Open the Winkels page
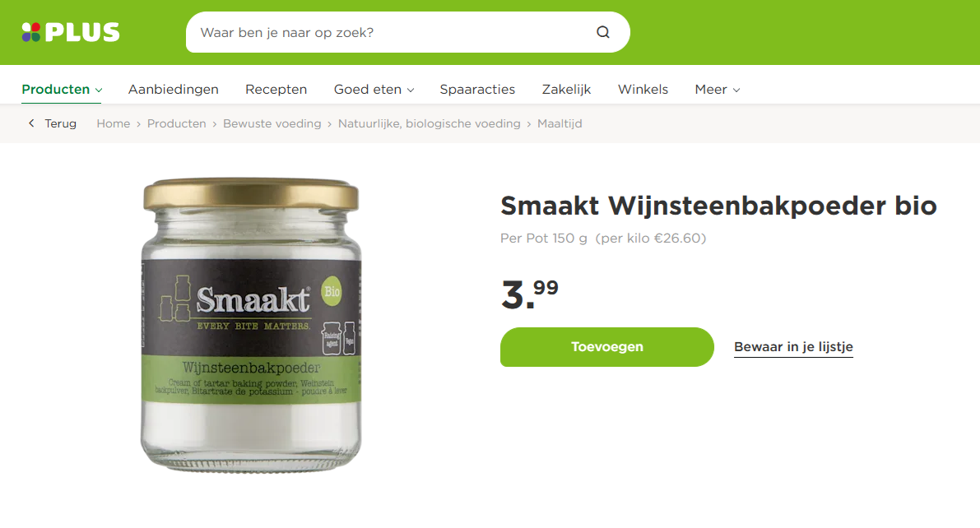The width and height of the screenshot is (980, 528). (643, 90)
